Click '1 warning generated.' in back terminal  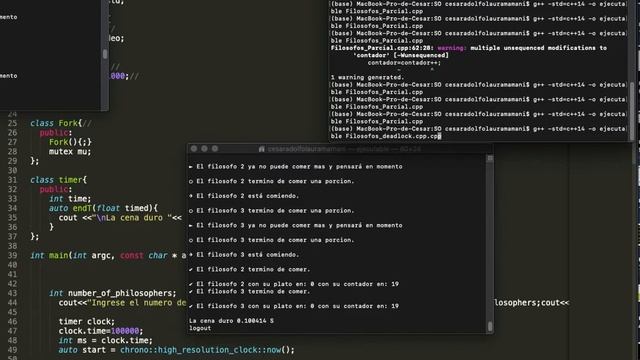click(367, 78)
